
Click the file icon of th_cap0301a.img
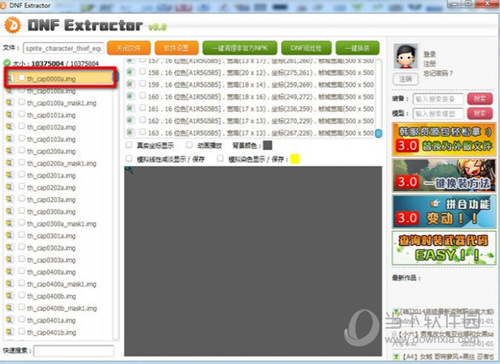coord(9,235)
